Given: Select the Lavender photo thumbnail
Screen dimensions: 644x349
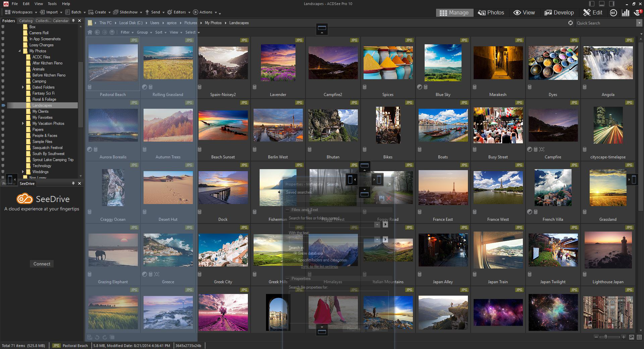Looking at the screenshot, I should point(278,63).
